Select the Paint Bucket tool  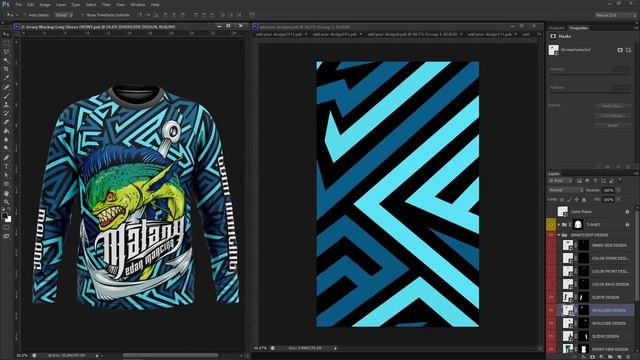coord(6,131)
